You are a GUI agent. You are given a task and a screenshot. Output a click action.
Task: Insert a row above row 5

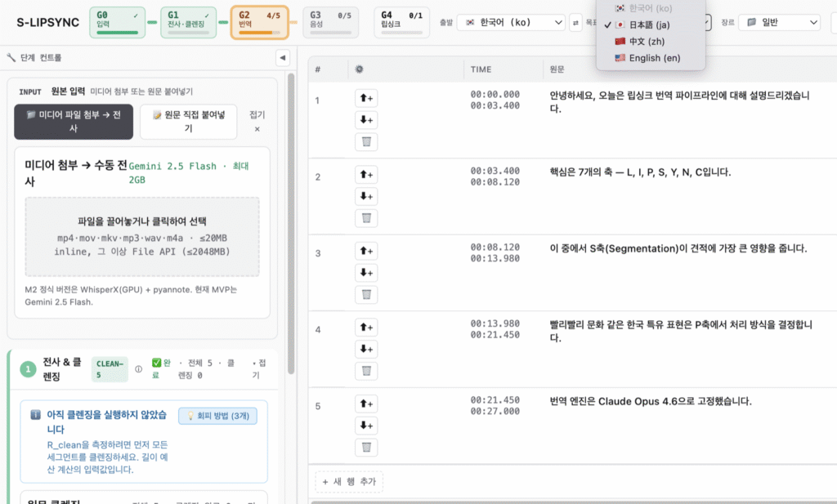click(366, 404)
